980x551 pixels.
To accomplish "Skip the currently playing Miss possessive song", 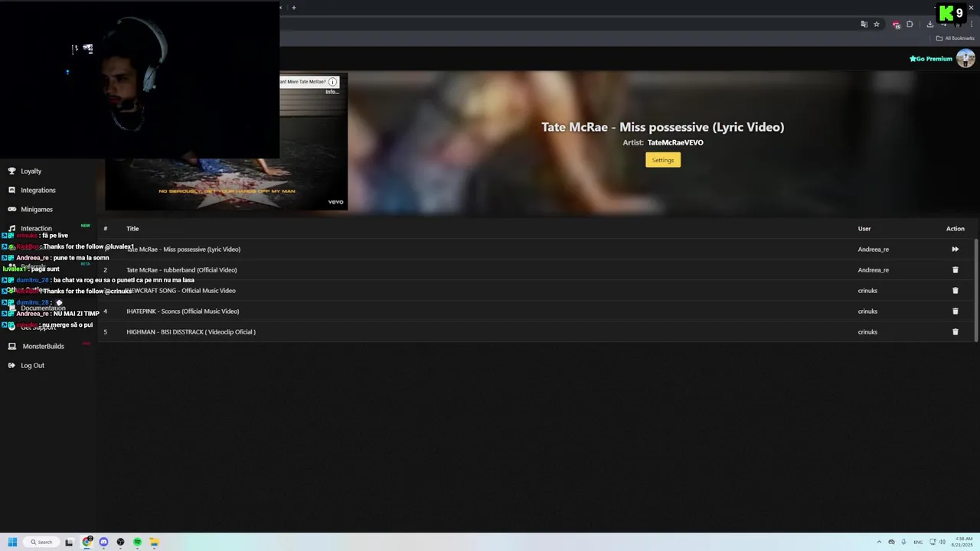I will 955,249.
